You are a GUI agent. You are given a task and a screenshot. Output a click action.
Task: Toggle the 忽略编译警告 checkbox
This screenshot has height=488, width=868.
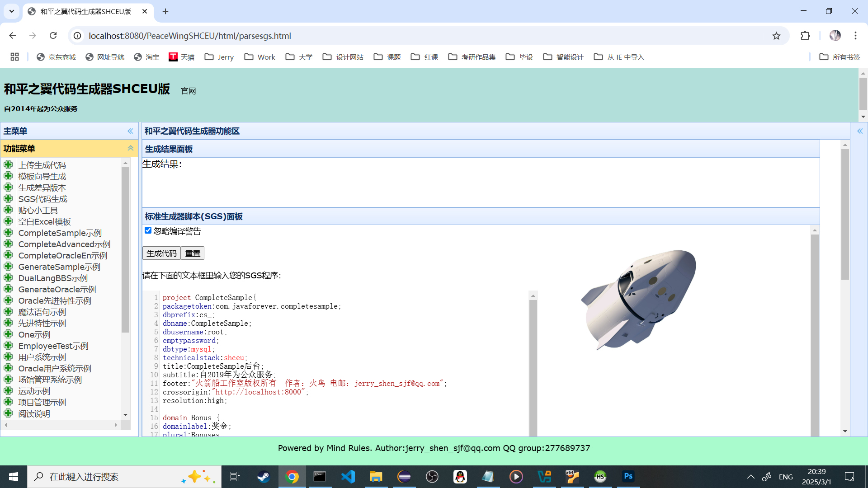148,230
